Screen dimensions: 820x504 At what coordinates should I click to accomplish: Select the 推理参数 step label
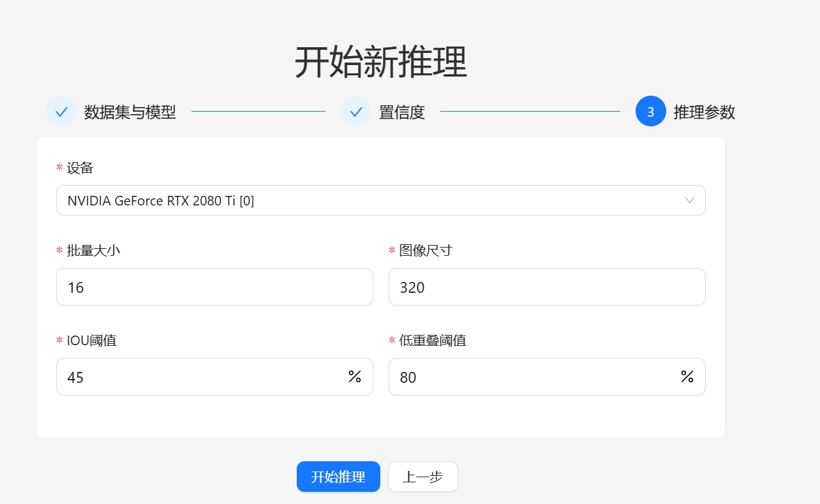pos(704,112)
